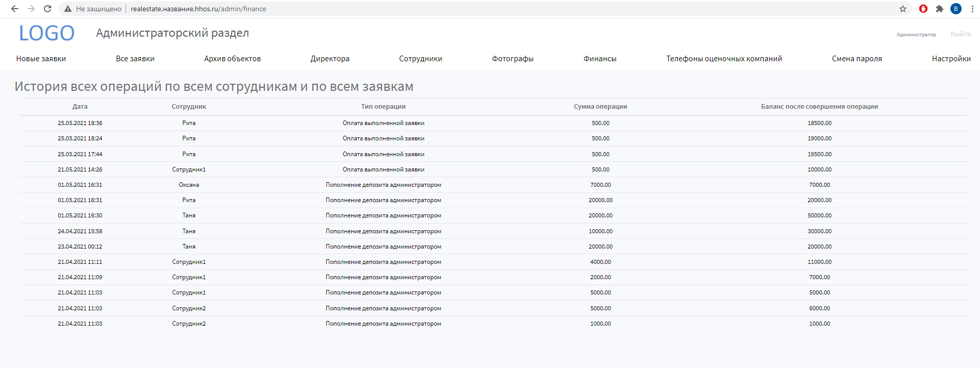Log out with the Выйти link
Viewport: 980px width, 368px height.
click(961, 34)
